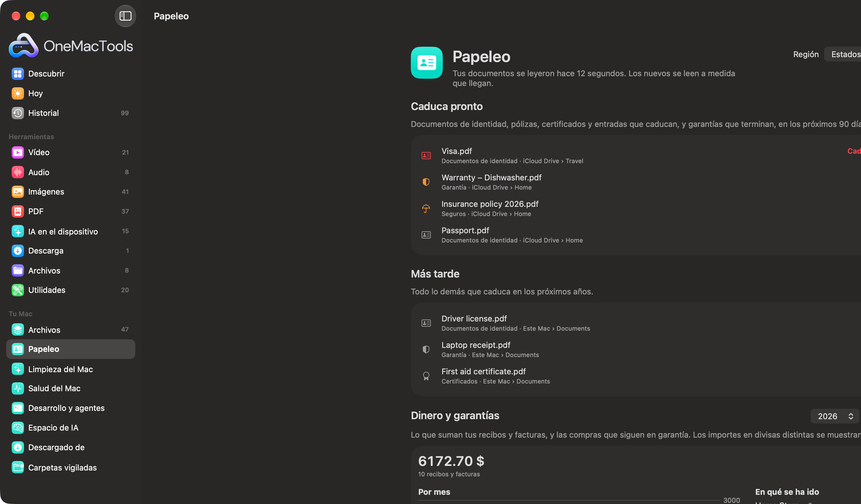Open Descubrir in the sidebar
This screenshot has height=504, width=861.
click(x=70, y=74)
